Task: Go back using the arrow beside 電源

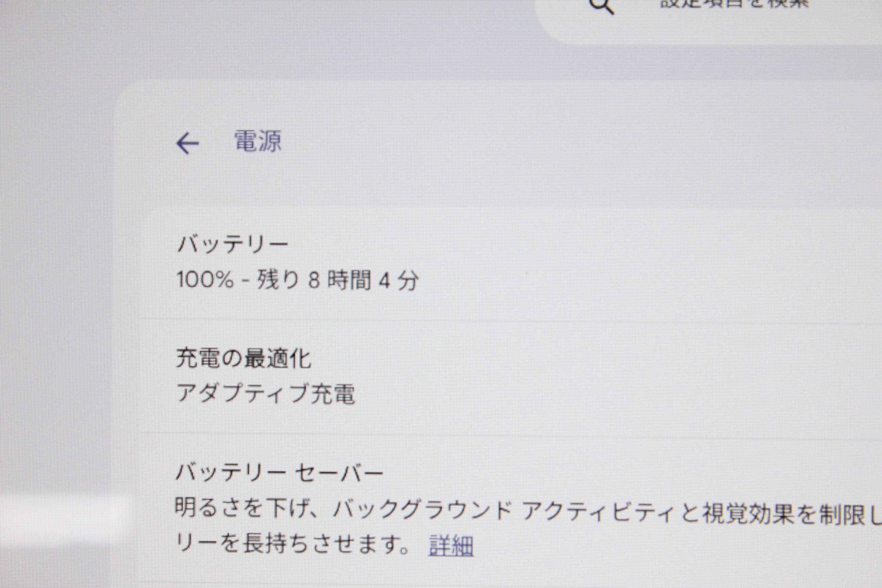Action: point(187,144)
